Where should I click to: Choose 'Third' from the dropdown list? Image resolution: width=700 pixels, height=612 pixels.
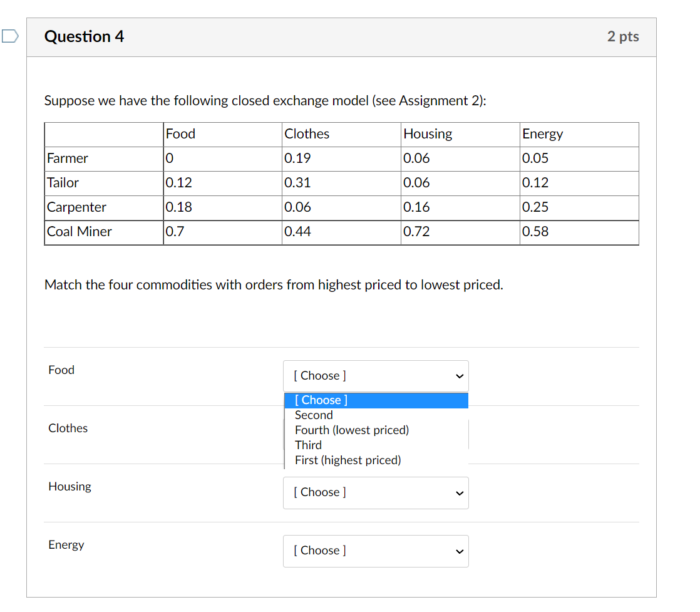pyautogui.click(x=376, y=445)
